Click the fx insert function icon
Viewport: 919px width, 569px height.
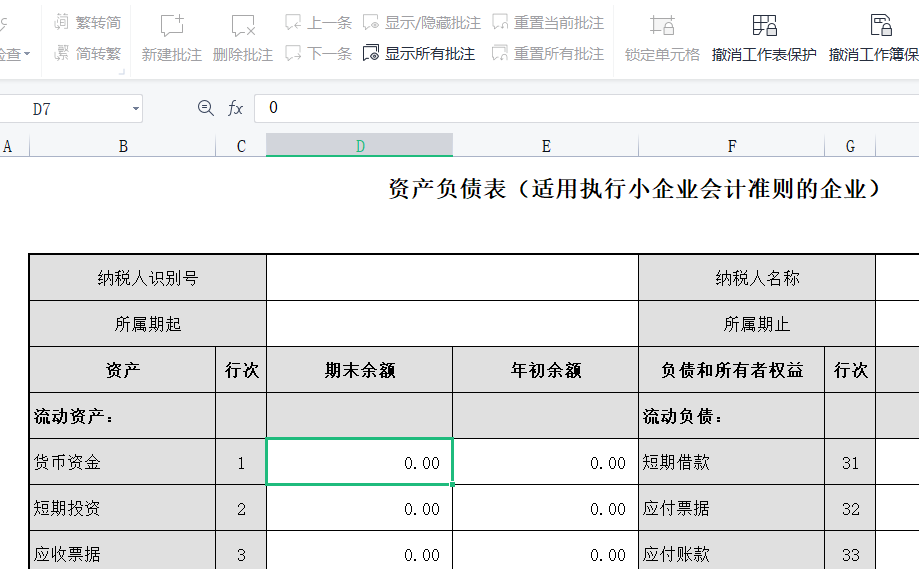pos(235,108)
